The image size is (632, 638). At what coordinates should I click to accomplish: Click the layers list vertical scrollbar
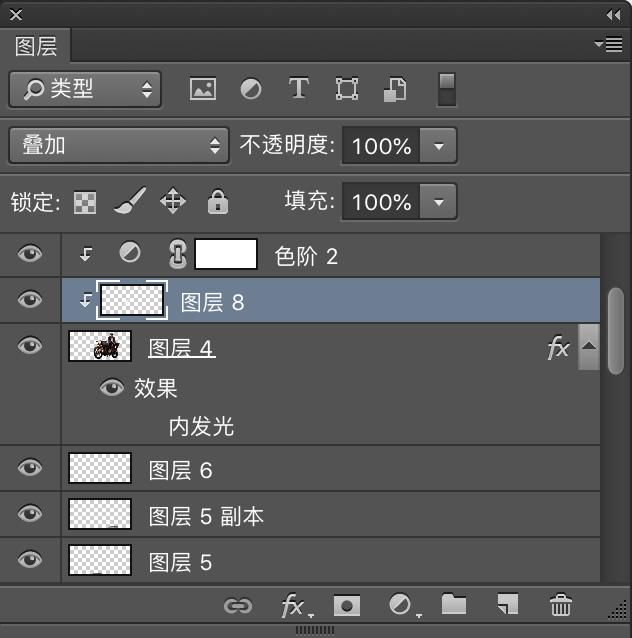coord(616,331)
